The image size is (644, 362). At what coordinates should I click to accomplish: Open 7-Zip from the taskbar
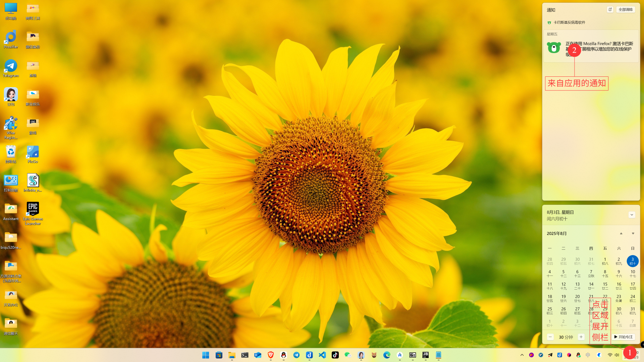(413, 355)
